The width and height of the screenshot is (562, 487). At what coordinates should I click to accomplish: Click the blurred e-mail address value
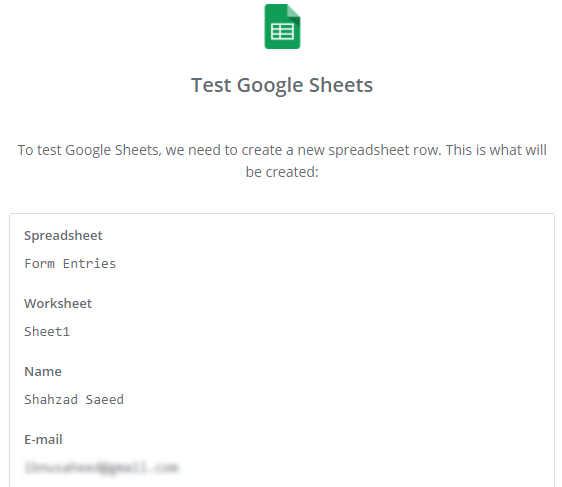[101, 467]
